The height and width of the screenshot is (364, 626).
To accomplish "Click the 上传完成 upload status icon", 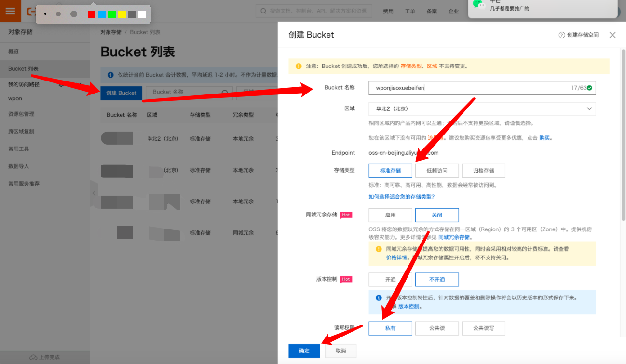I will (34, 357).
